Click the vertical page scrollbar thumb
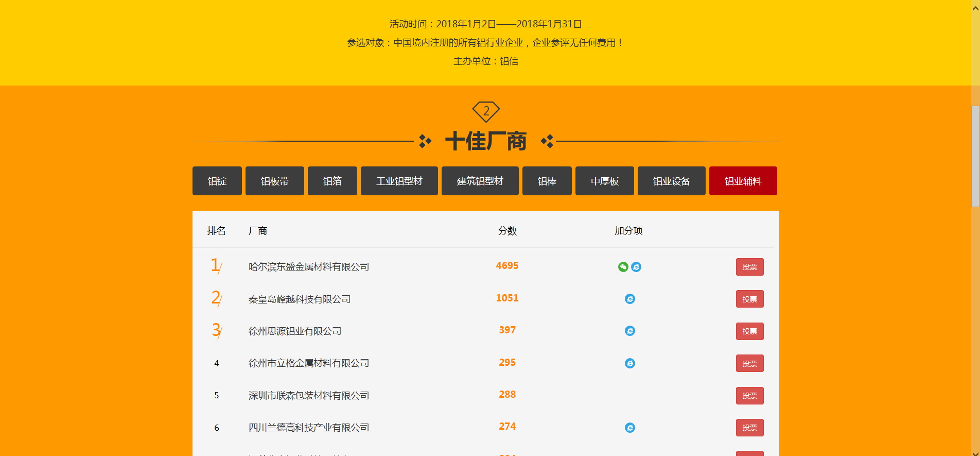The image size is (980, 456). click(x=975, y=156)
